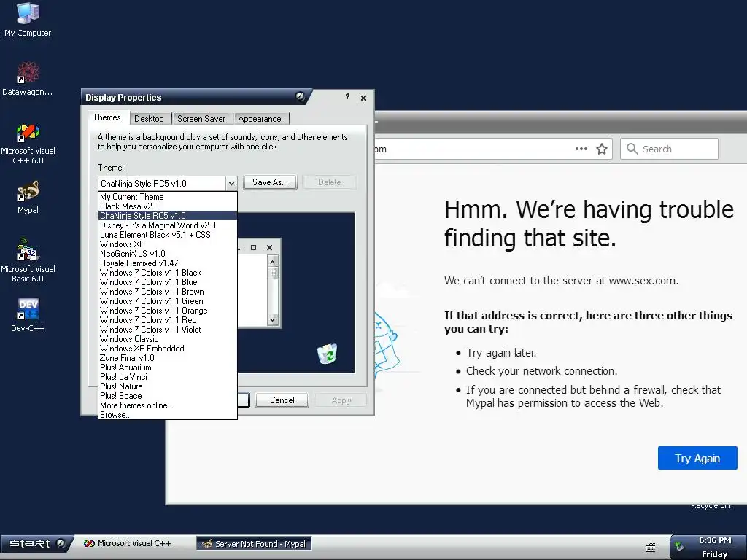Switch to Server Not Found - Mypal taskbar item

(x=254, y=544)
